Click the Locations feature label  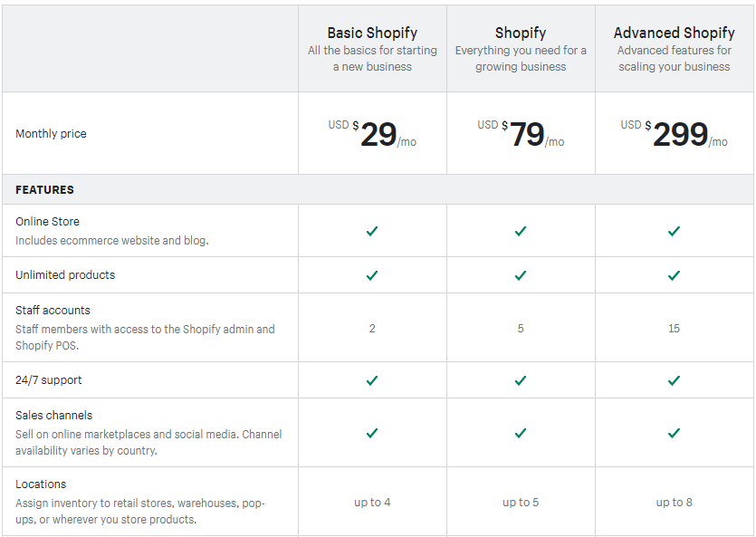(41, 484)
